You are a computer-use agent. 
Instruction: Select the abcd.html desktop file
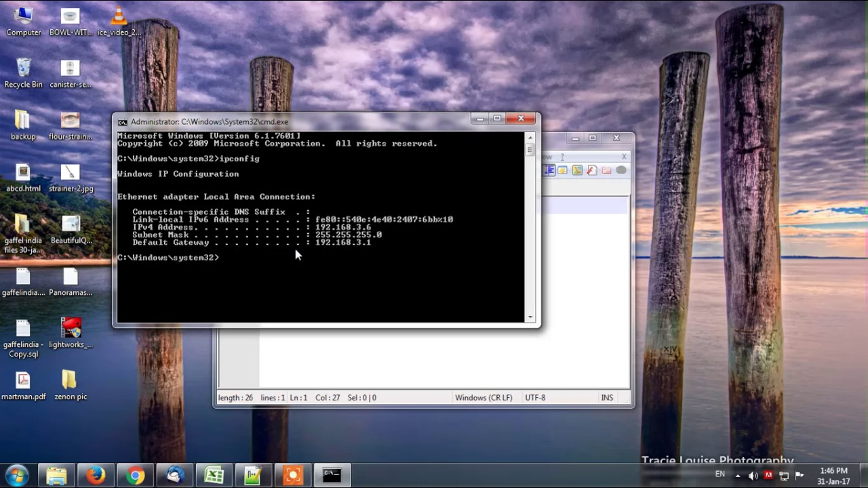click(x=23, y=178)
